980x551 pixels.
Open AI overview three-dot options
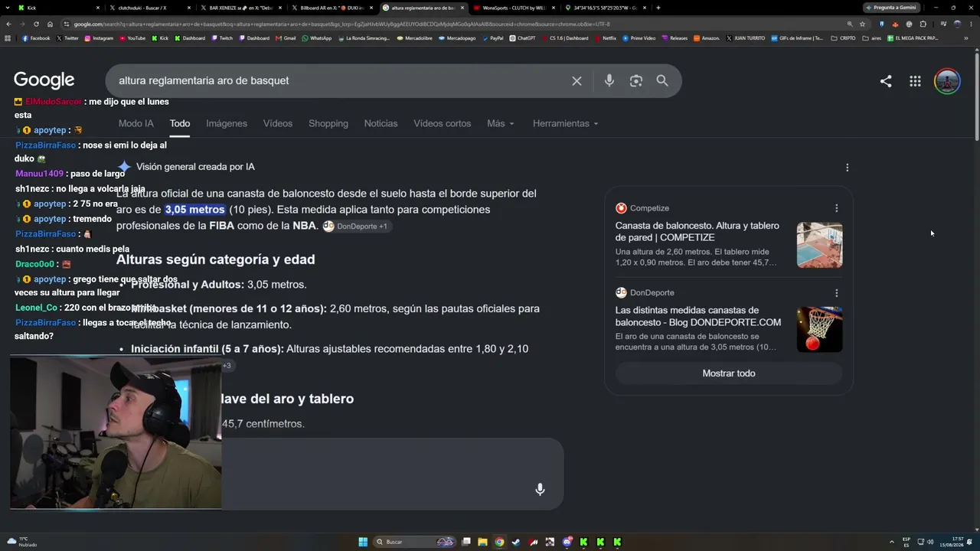[847, 167]
